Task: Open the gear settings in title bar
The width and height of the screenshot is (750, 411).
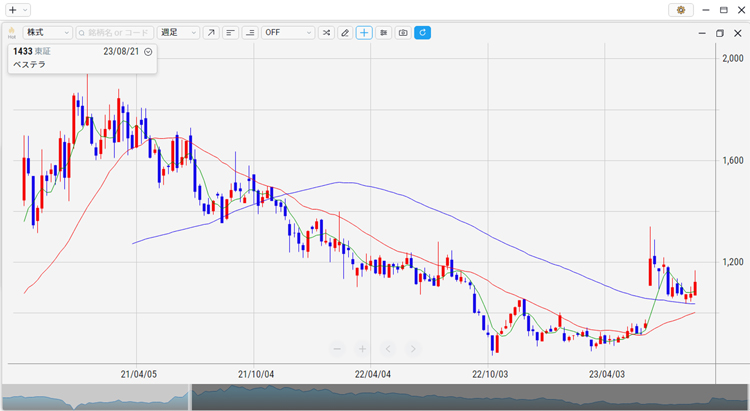Action: (681, 9)
